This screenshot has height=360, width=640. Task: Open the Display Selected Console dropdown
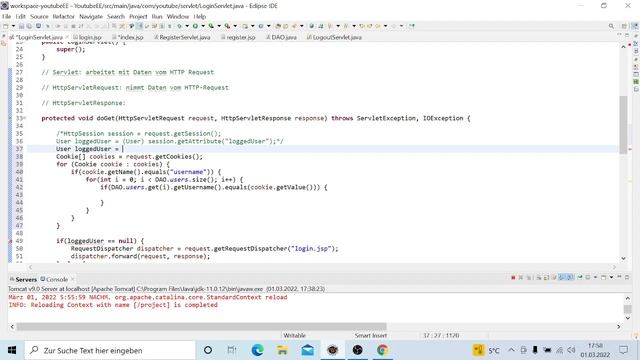point(596,278)
